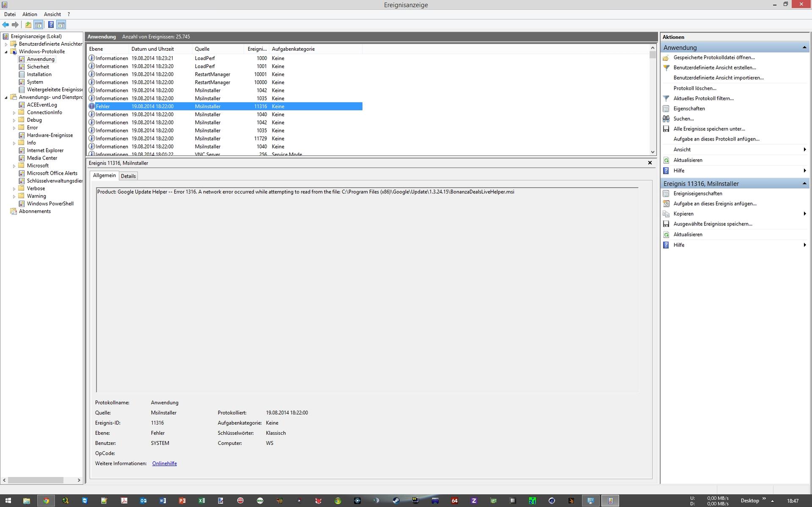Click the event list scroll down arrow

652,152
